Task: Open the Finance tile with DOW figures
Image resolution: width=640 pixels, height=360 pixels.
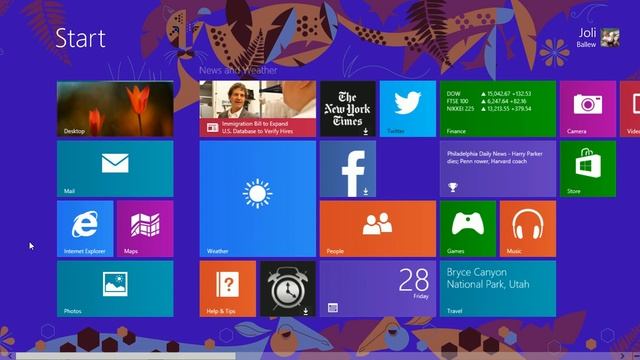Action: 498,109
